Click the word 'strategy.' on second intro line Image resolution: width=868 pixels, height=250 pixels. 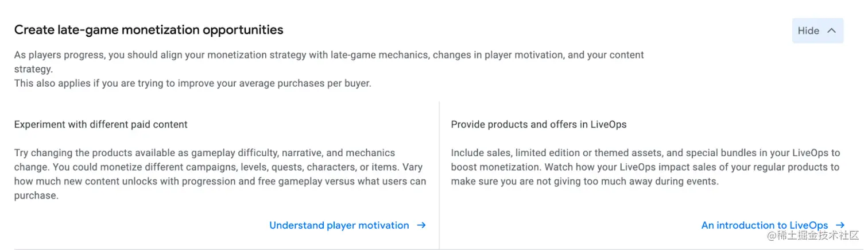[x=33, y=69]
